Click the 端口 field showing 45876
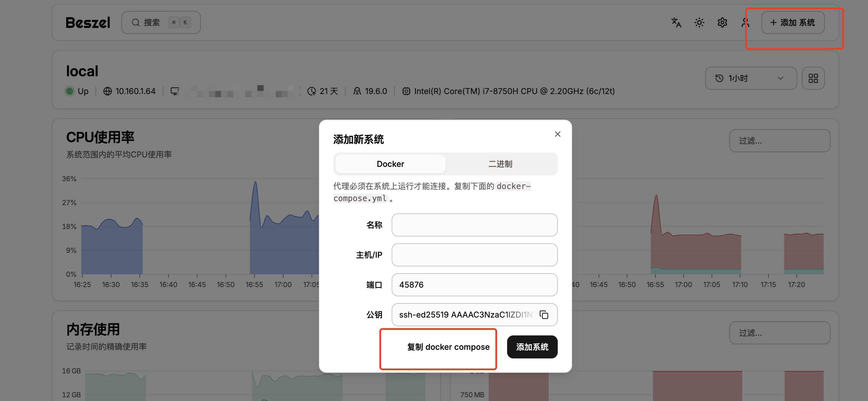 (x=474, y=284)
